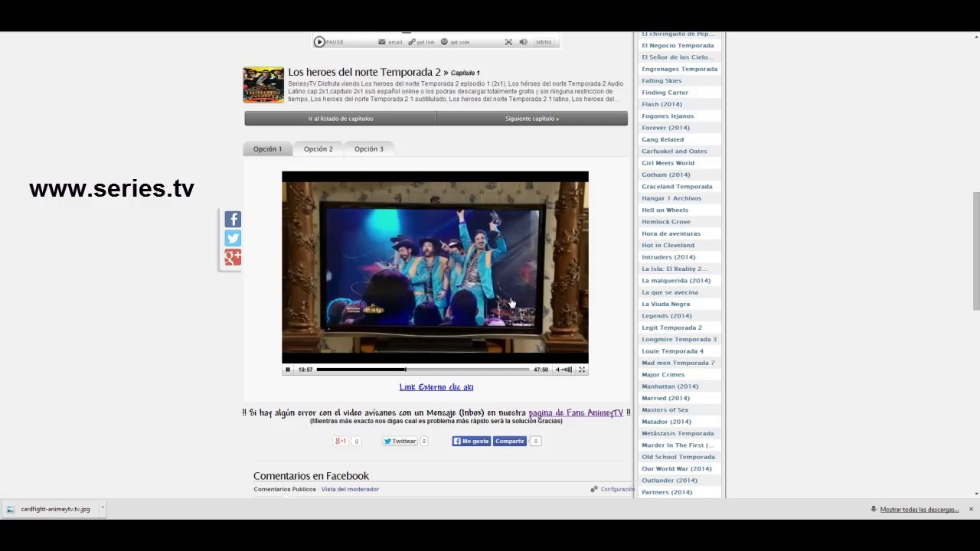Screen dimensions: 980x551
Task: Open Outlander (2014) in the series list
Action: (668, 481)
